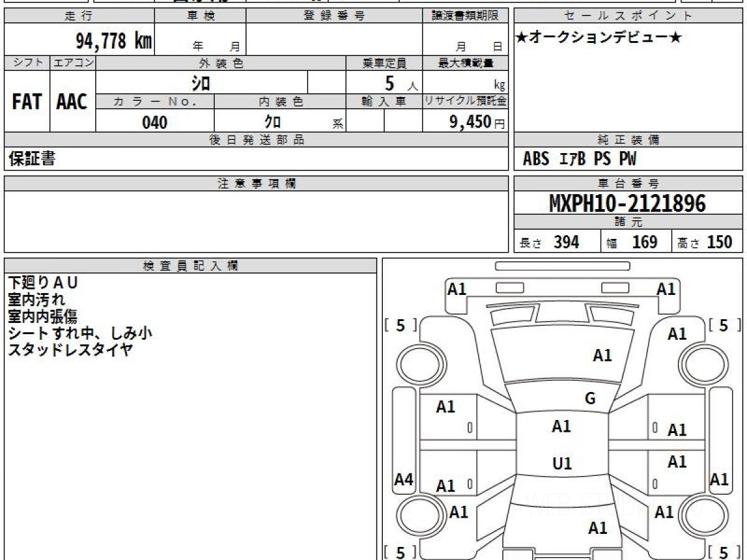Click the note スタッドレスタイヤ
Viewport: 747px width, 560px height.
(70, 350)
